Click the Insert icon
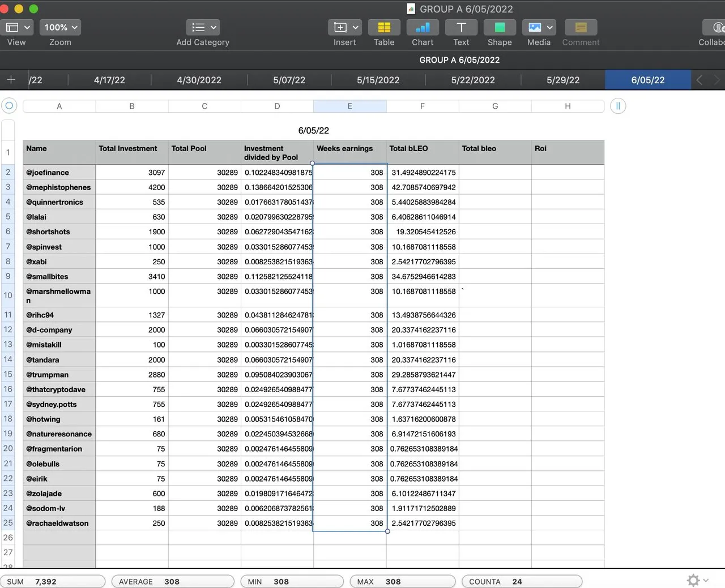725x588 pixels. pos(340,27)
